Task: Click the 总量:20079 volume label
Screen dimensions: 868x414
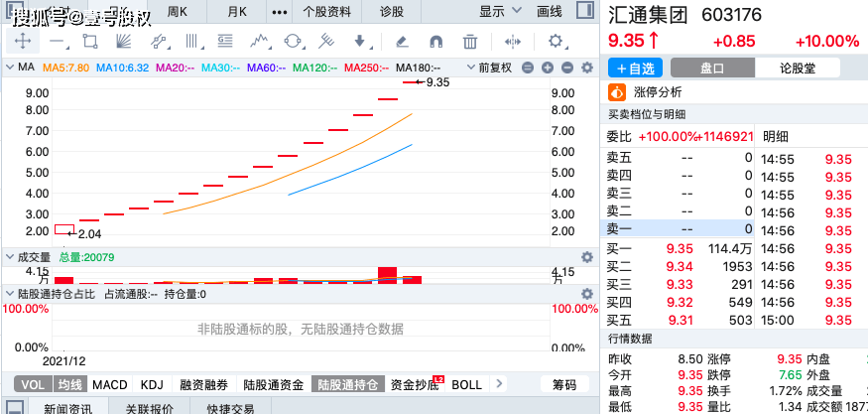Action: pyautogui.click(x=86, y=257)
